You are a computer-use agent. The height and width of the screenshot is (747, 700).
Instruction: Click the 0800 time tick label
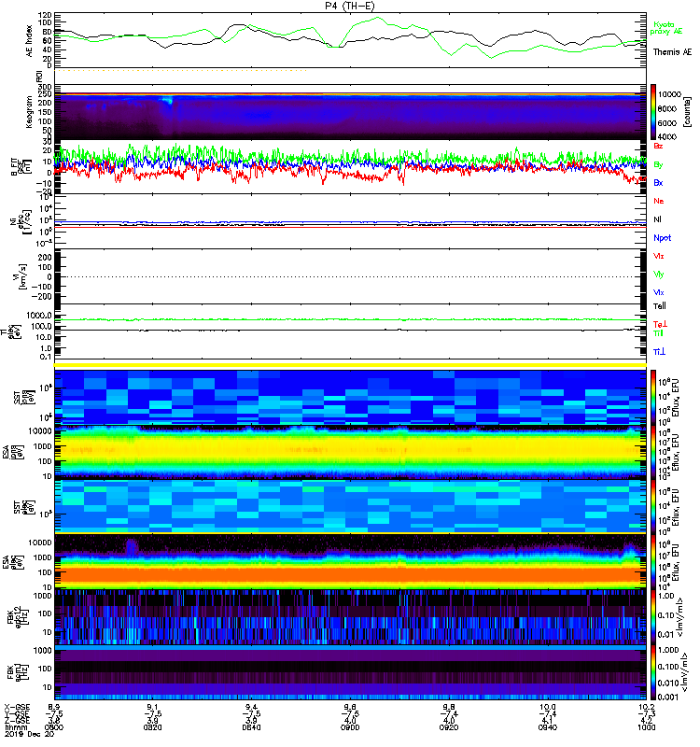tap(54, 728)
